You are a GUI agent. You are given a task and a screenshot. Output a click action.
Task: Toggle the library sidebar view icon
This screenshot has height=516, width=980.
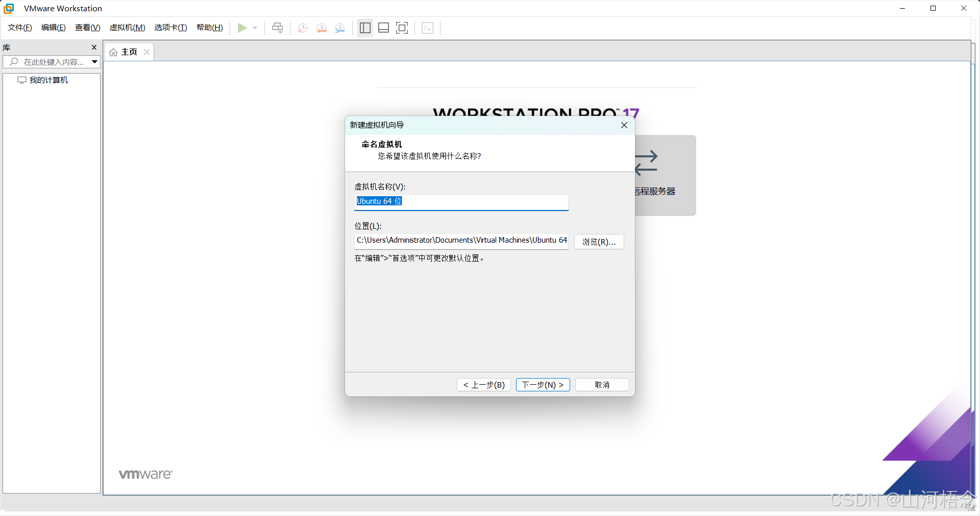365,28
